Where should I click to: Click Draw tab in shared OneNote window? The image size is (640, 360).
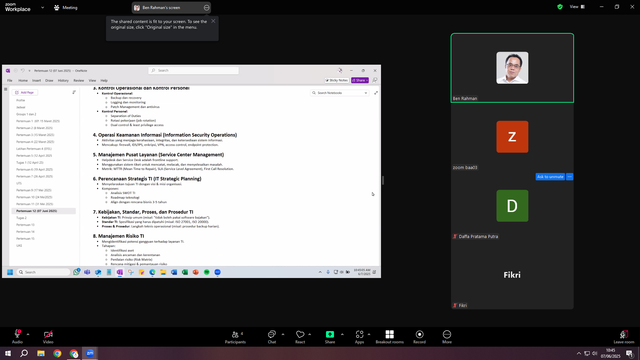click(x=49, y=81)
